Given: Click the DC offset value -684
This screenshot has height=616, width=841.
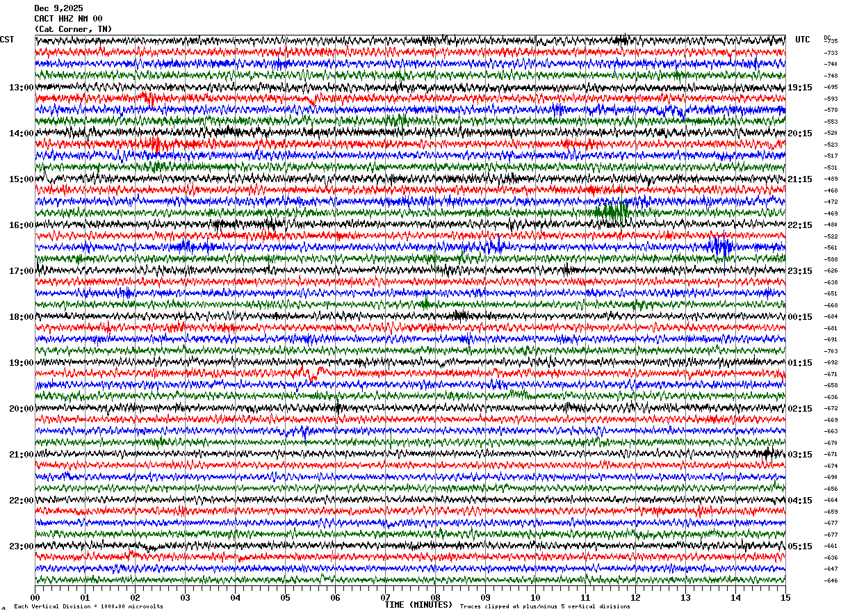Looking at the screenshot, I should point(831,316).
